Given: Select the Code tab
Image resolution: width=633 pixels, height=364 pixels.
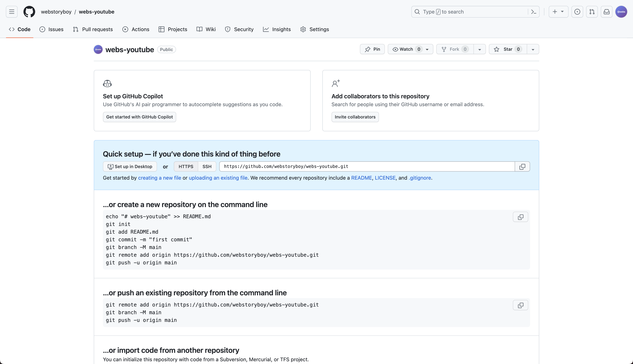Looking at the screenshot, I should point(19,29).
